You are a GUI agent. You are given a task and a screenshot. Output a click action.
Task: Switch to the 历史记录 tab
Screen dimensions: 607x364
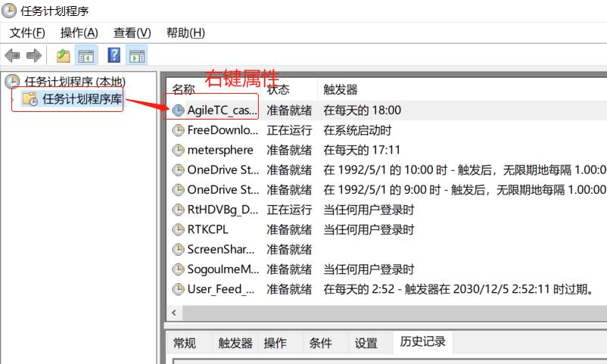pyautogui.click(x=423, y=341)
